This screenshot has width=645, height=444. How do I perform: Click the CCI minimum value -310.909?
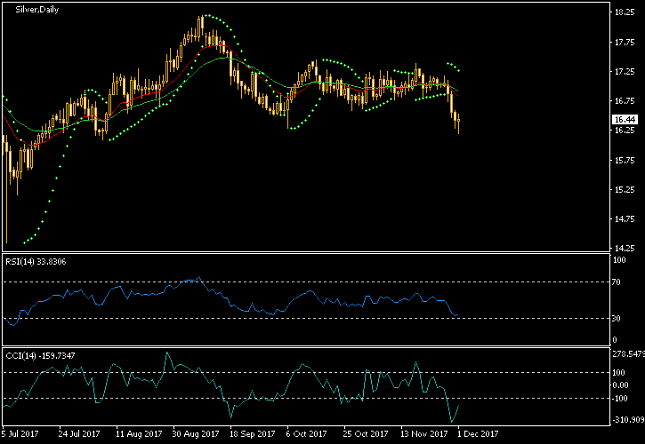628,420
